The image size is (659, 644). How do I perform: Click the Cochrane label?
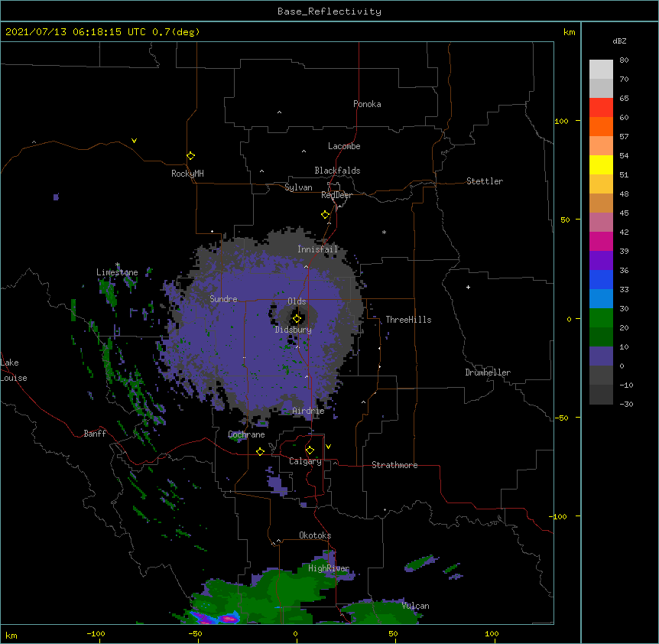pos(246,434)
